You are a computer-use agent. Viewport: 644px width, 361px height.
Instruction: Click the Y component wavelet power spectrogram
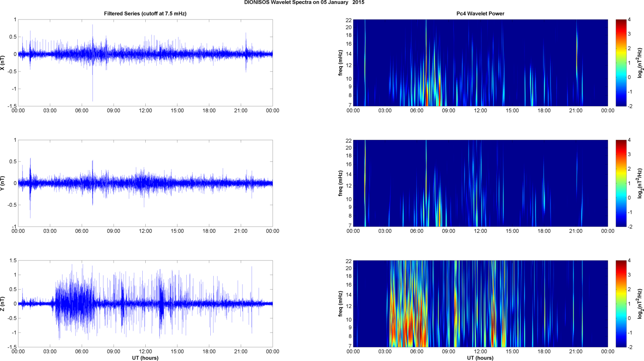[x=480, y=183]
